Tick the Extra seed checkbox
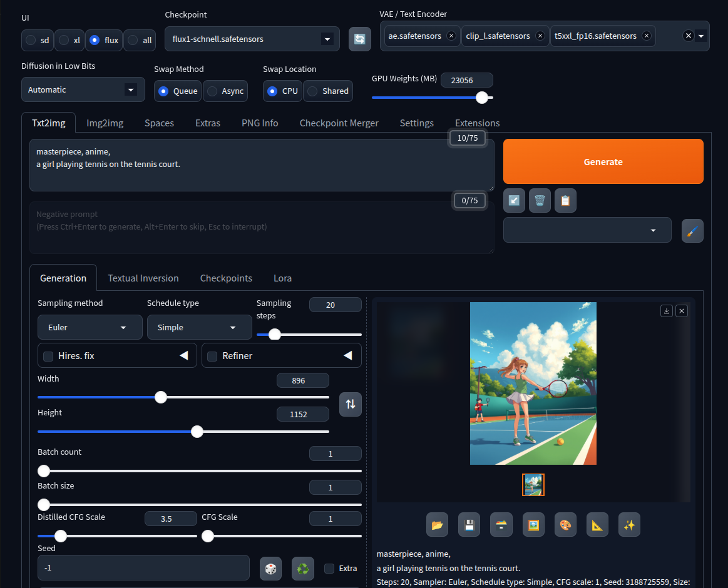Screen dimensions: 728x588 [x=329, y=569]
